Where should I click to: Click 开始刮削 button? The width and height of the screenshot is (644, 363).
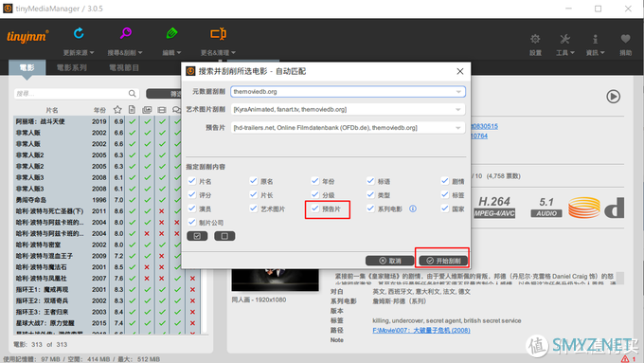point(443,261)
